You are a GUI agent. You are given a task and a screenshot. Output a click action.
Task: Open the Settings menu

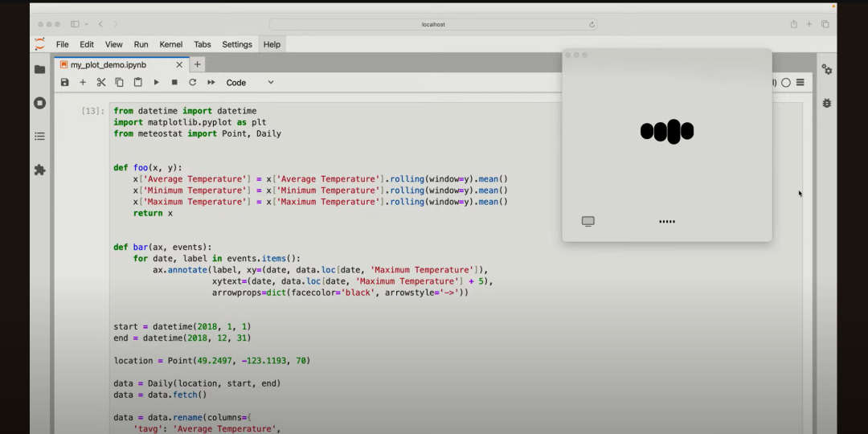click(x=237, y=44)
